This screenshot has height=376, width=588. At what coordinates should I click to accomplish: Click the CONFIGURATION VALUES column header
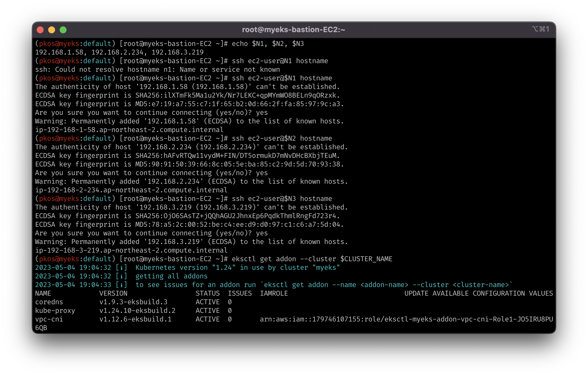pyautogui.click(x=513, y=293)
